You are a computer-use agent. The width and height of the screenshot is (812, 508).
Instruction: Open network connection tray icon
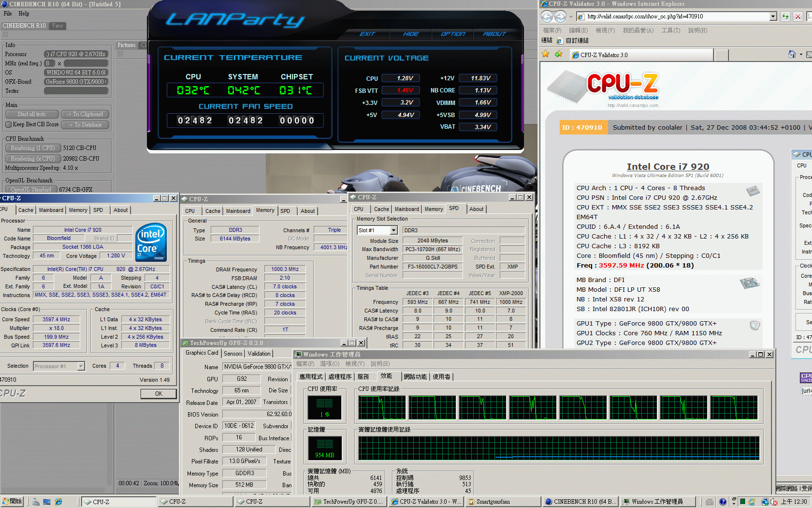pos(765,502)
